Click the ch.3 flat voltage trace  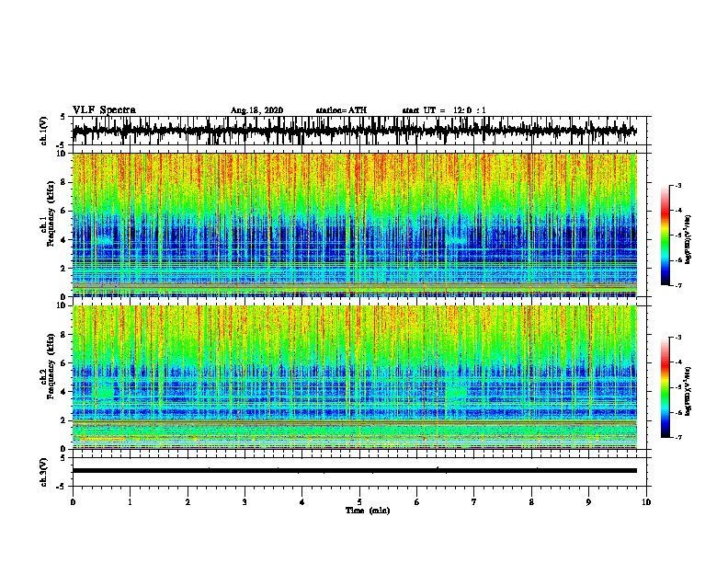click(x=354, y=471)
